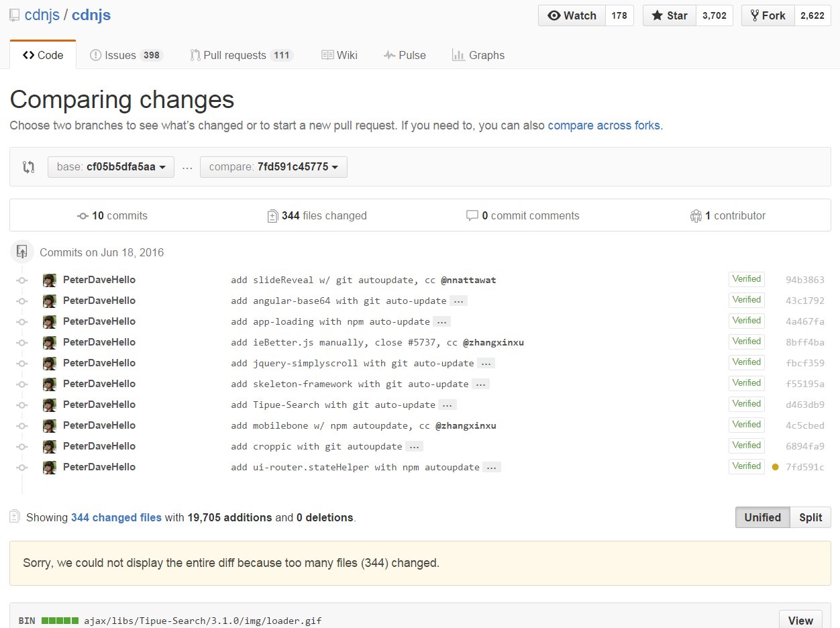Open the Wiki tab

(x=339, y=55)
